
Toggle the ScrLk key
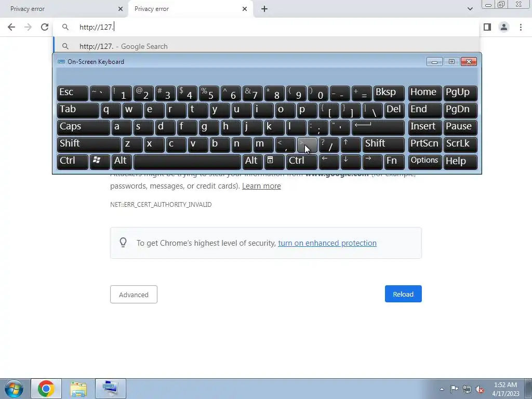click(460, 144)
